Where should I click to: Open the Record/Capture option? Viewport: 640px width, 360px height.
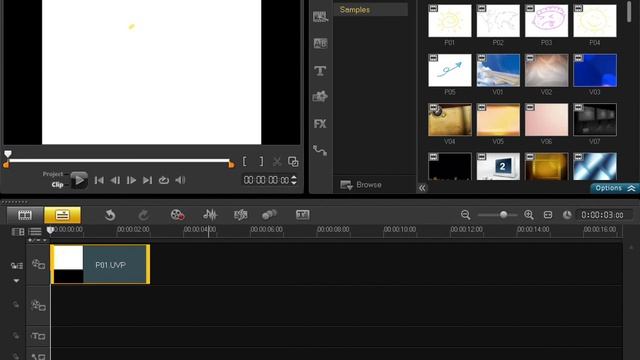pyautogui.click(x=177, y=215)
